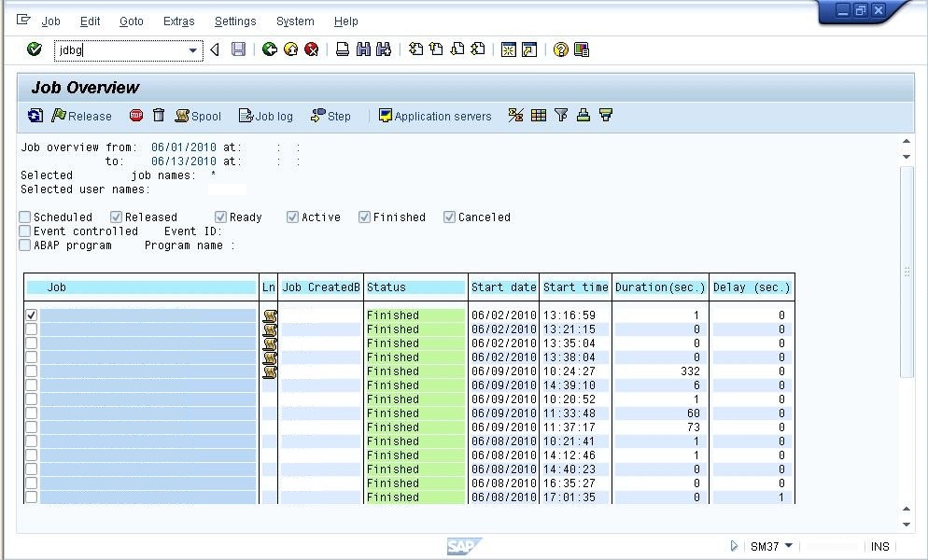Screen dimensions: 928x560
Task: Select checkbox of job row started 13:21:15
Action: 32,329
